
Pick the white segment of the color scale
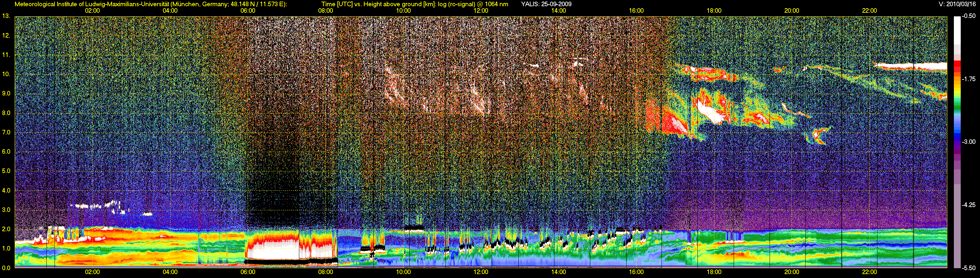click(957, 30)
